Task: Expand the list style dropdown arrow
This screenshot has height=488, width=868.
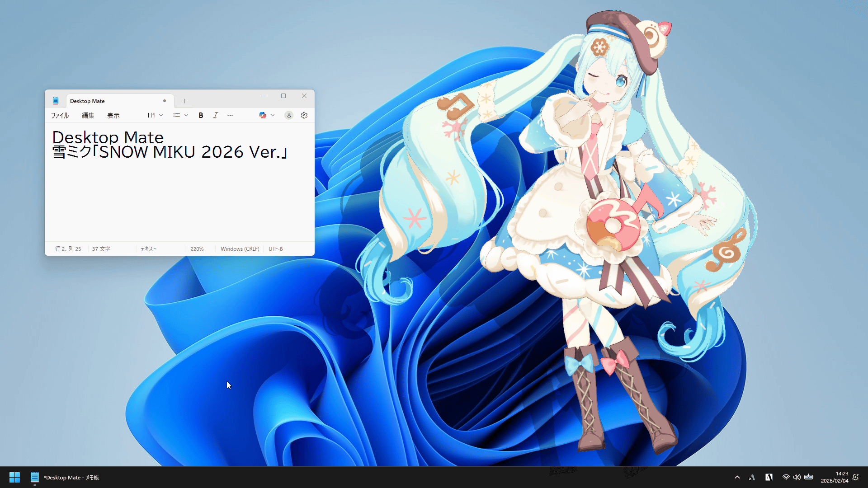Action: click(186, 115)
